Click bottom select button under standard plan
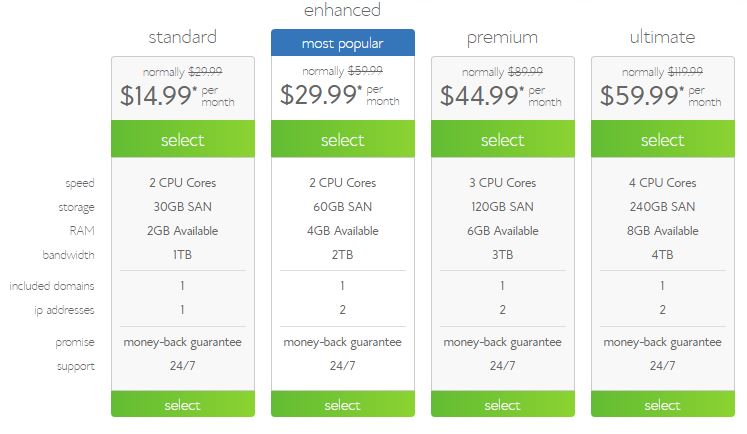The width and height of the screenshot is (747, 434). pos(183,404)
